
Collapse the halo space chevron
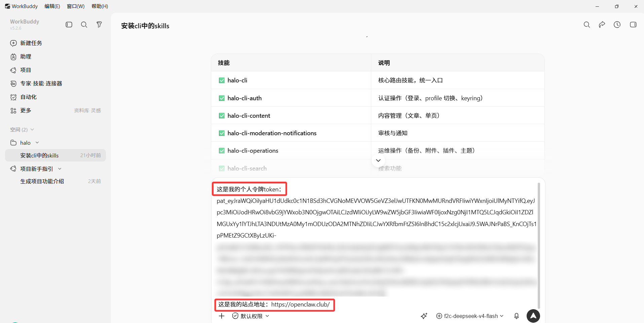point(37,143)
